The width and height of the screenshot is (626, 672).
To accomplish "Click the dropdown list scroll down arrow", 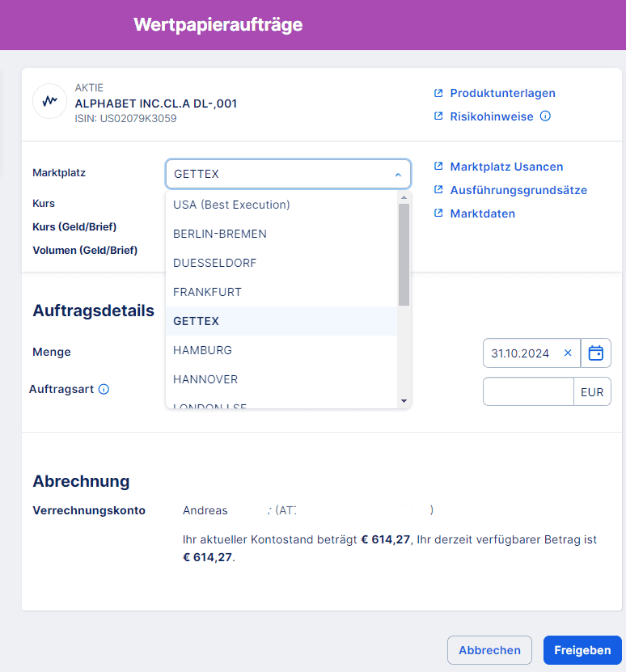I will (404, 401).
